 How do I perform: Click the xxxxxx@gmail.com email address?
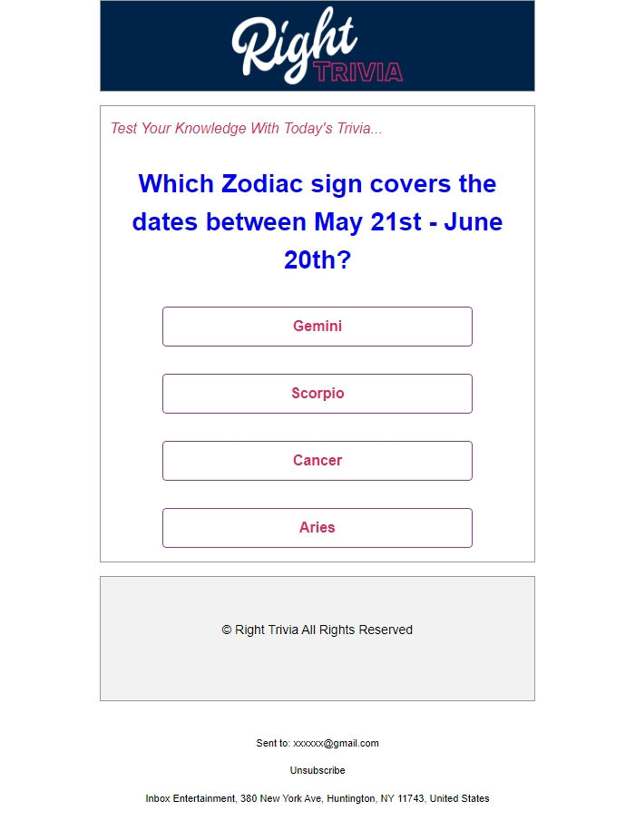[336, 743]
